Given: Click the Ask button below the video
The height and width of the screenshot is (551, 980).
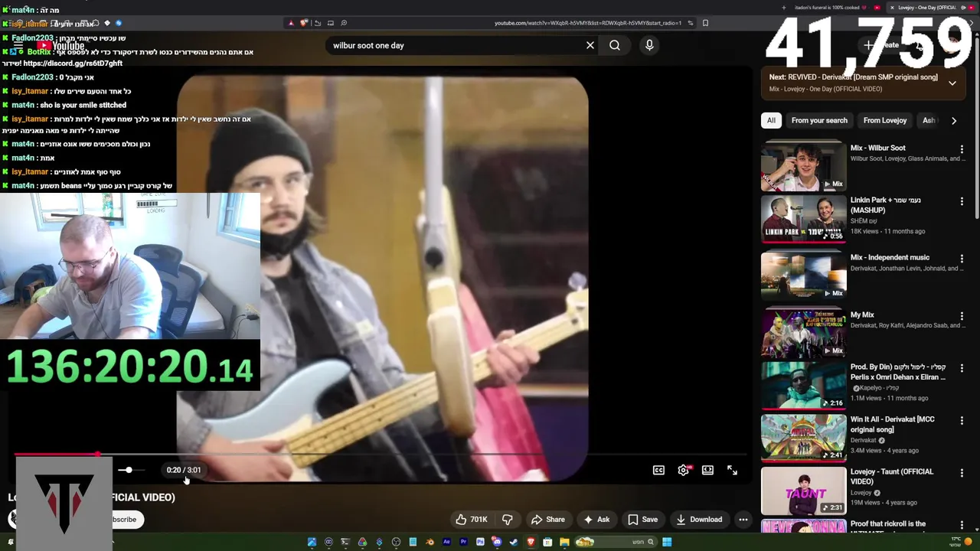Looking at the screenshot, I should coord(596,520).
